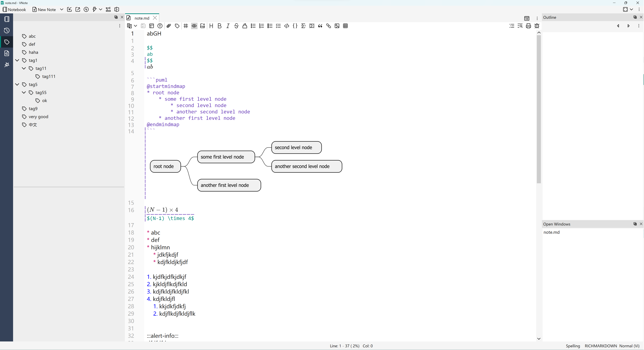Collapse the tag55 tree node
Image resolution: width=644 pixels, height=350 pixels.
click(24, 92)
